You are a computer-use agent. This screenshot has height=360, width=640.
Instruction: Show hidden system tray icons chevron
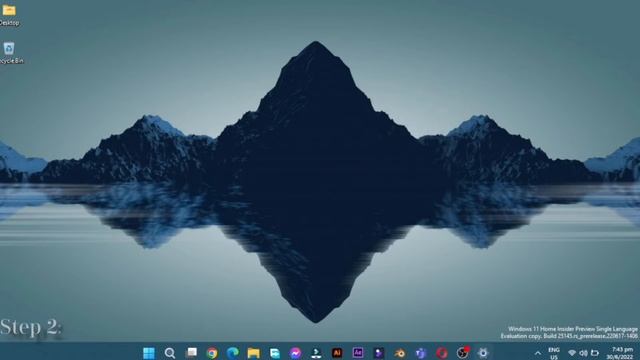538,353
